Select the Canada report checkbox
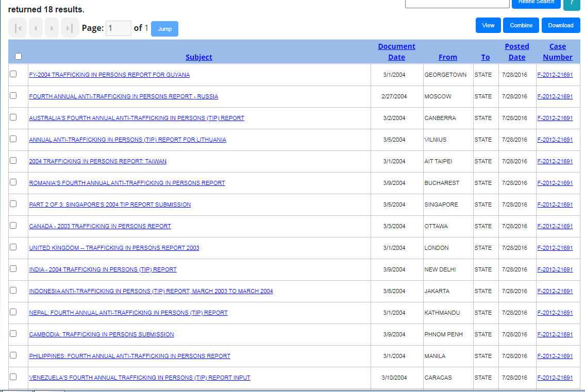 click(x=13, y=225)
